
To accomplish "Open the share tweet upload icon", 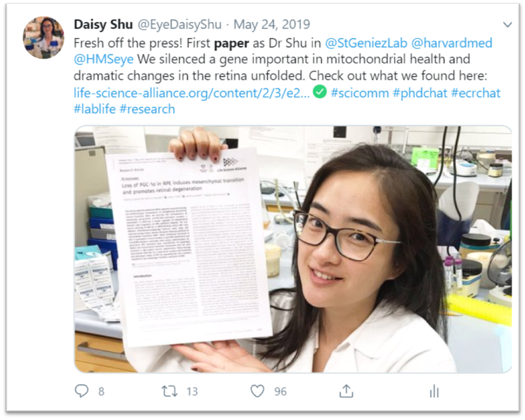I will point(346,391).
